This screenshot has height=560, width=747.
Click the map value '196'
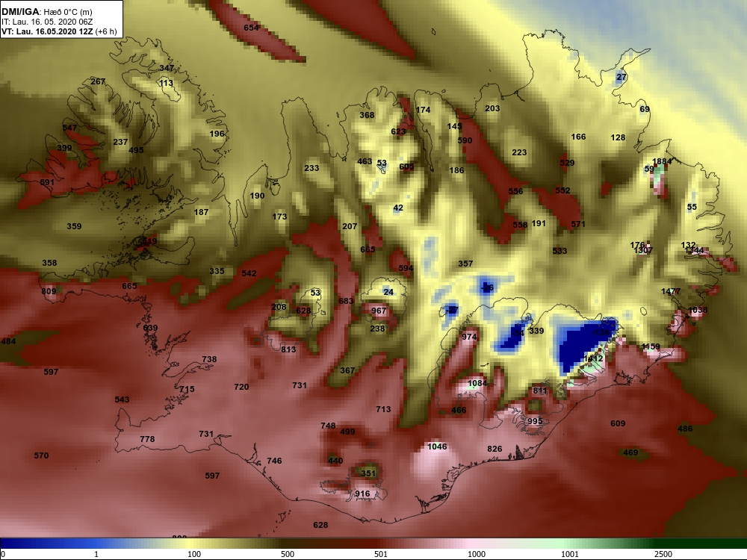217,134
